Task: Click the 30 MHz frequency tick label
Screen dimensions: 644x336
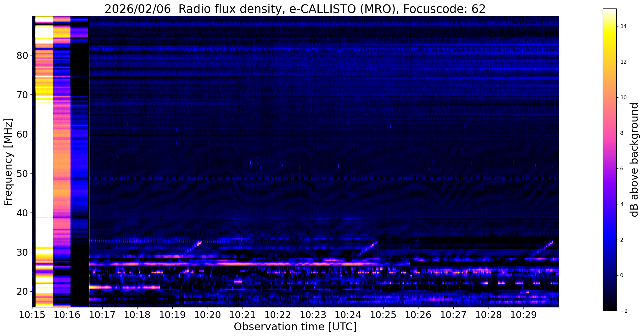Action: pyautogui.click(x=22, y=252)
